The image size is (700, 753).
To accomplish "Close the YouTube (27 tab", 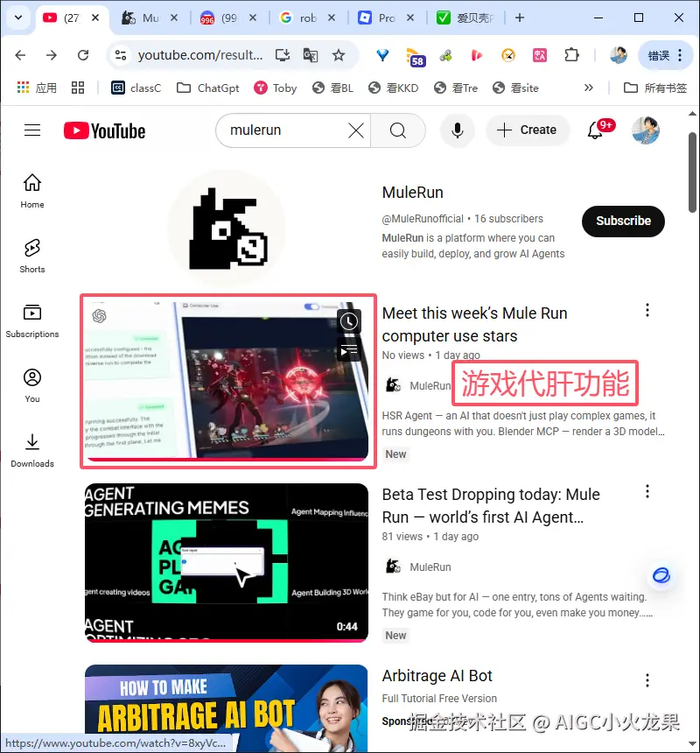I will pos(95,18).
